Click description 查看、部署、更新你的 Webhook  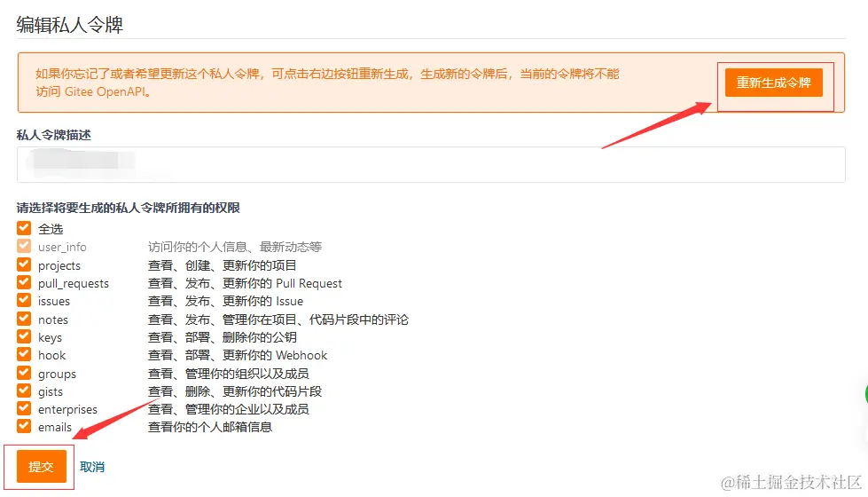[238, 355]
